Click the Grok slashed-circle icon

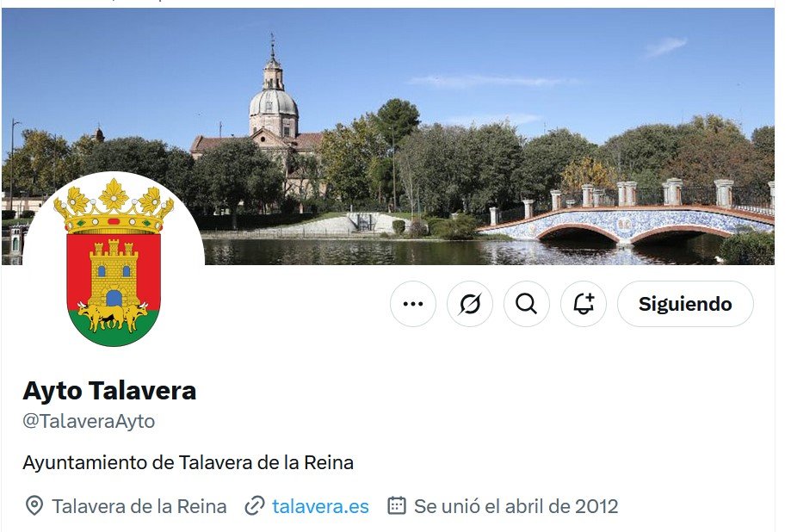pyautogui.click(x=470, y=304)
